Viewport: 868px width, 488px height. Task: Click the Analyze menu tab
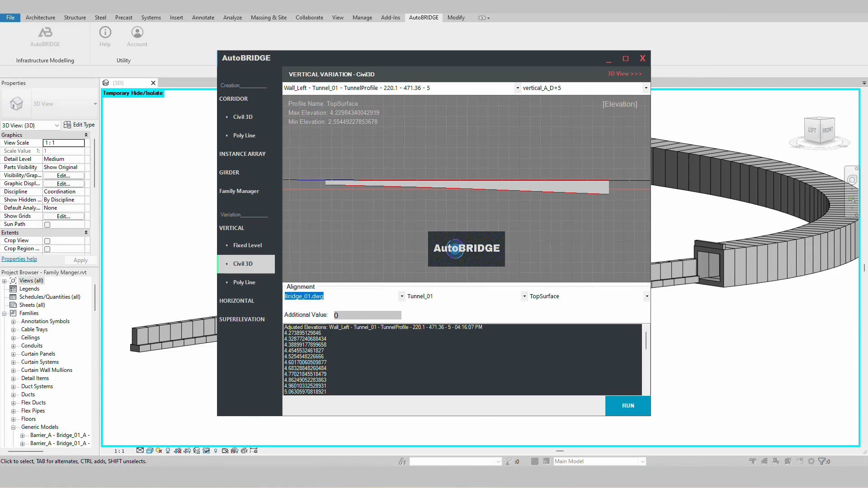coord(232,17)
